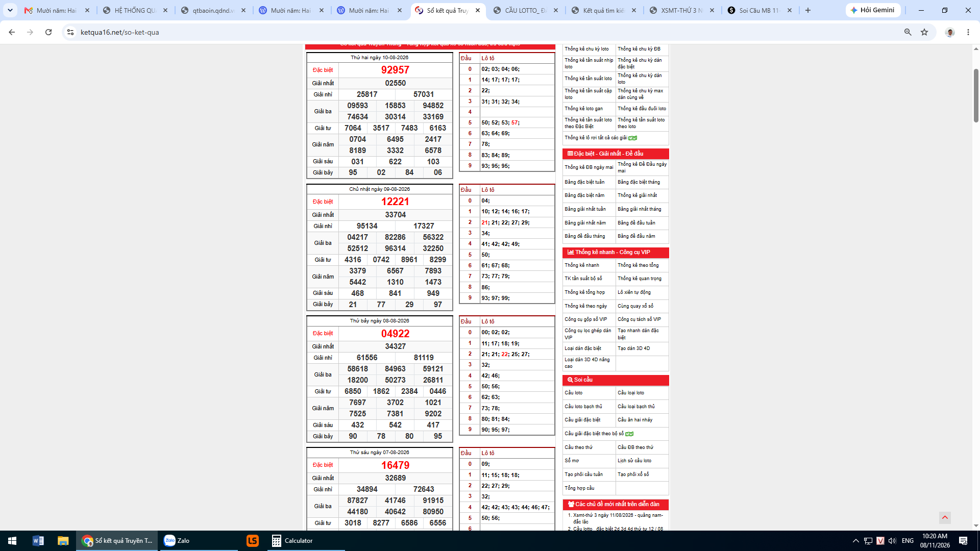Reload the current page

point(48,32)
